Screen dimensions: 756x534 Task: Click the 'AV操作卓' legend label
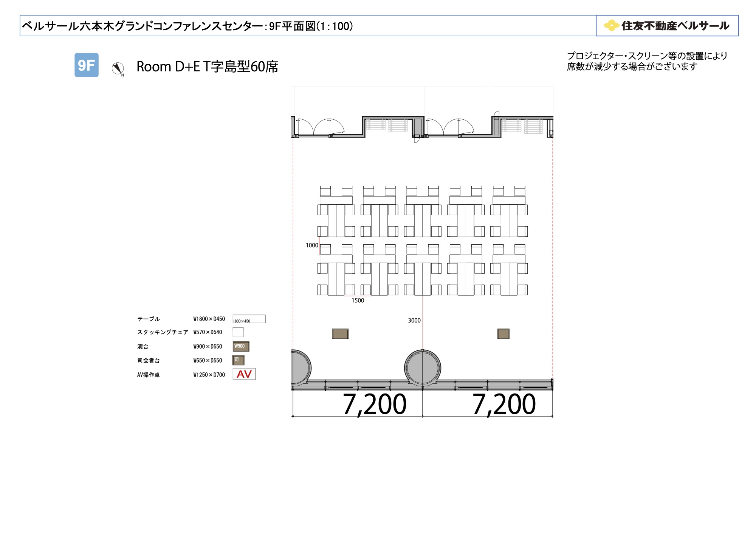coord(149,375)
